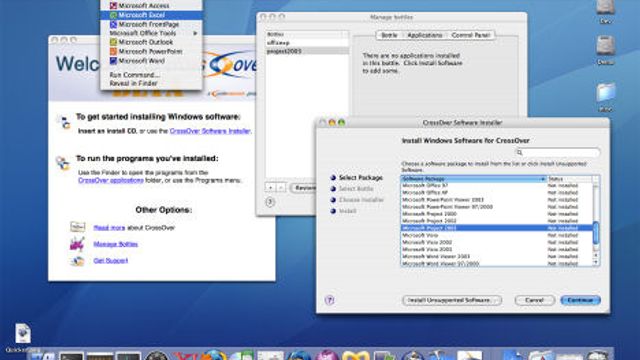
Task: Select Microsoft PowerPoint menu entry
Action: tap(151, 51)
